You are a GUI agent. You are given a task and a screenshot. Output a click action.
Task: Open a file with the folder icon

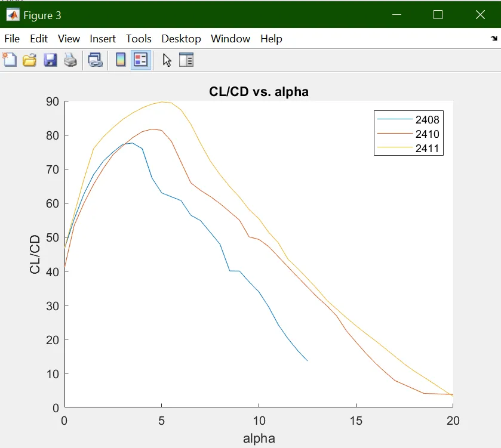29,60
